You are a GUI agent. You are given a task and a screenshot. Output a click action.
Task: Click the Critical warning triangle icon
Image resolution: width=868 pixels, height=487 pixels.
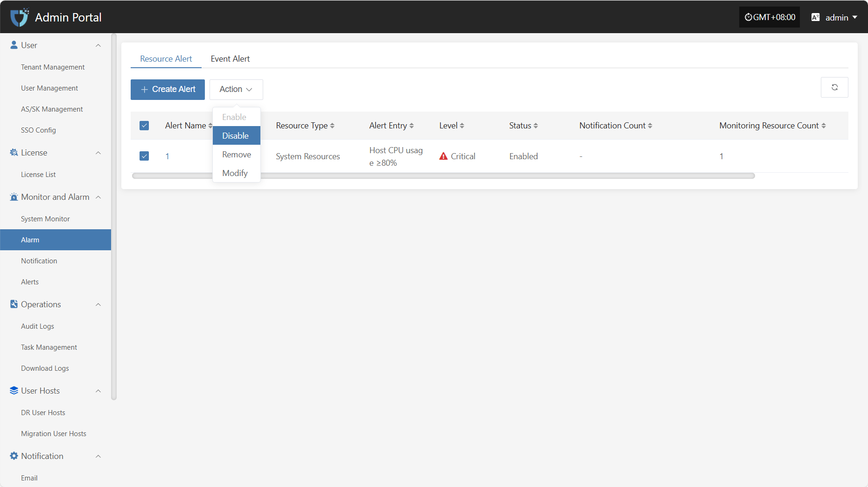point(443,156)
